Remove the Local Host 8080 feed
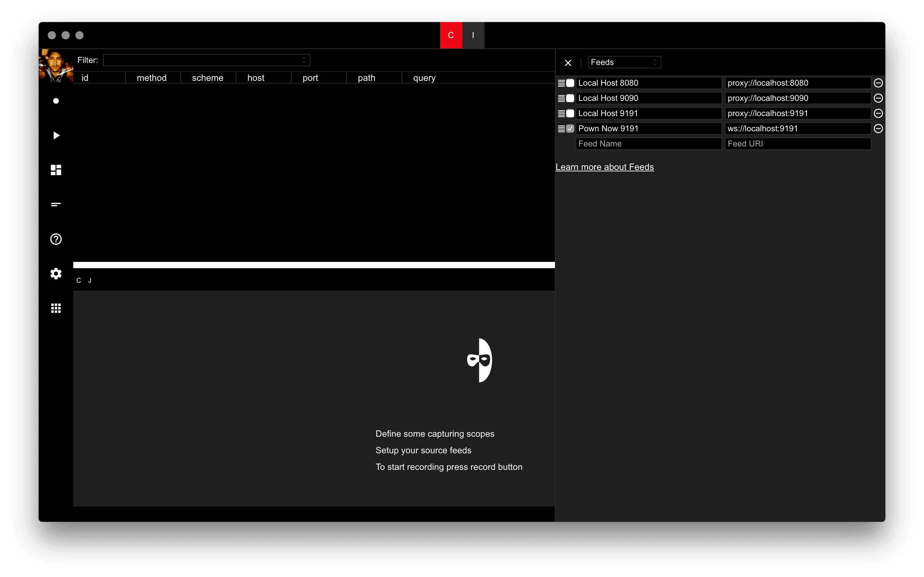 click(878, 83)
